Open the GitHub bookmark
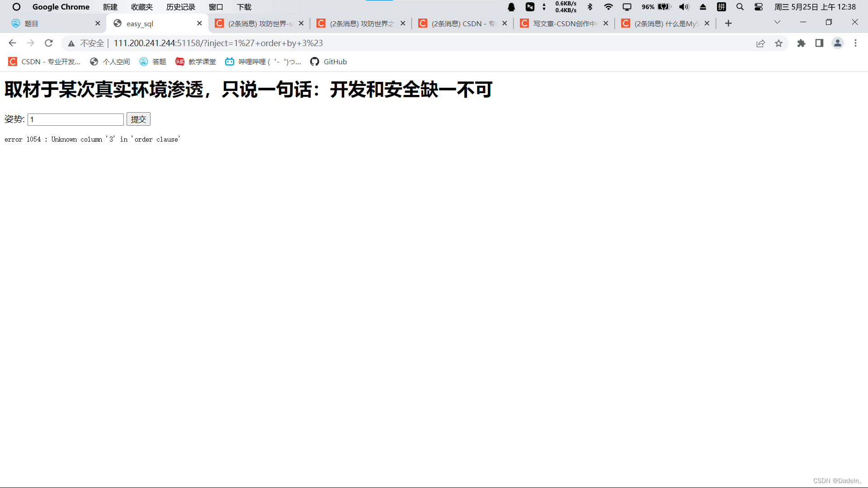Viewport: 868px width, 488px height. [329, 62]
